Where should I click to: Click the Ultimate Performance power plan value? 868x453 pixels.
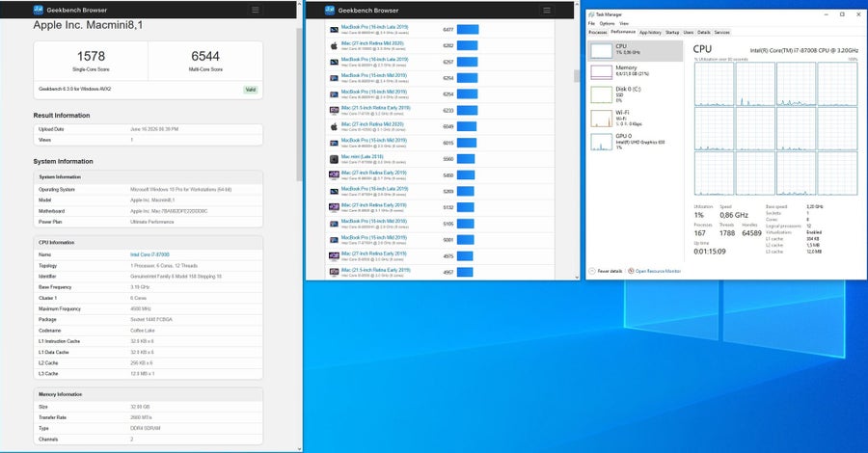pyautogui.click(x=151, y=222)
